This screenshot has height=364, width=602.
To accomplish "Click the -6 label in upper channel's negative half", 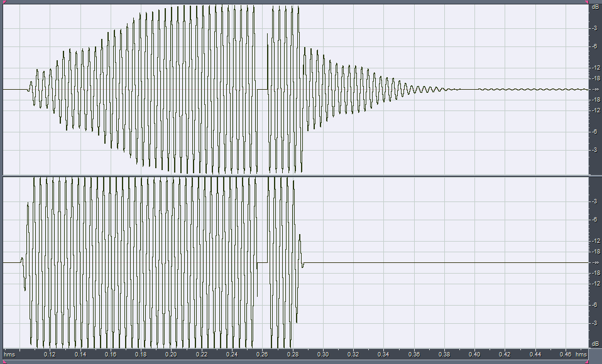I will coord(594,132).
